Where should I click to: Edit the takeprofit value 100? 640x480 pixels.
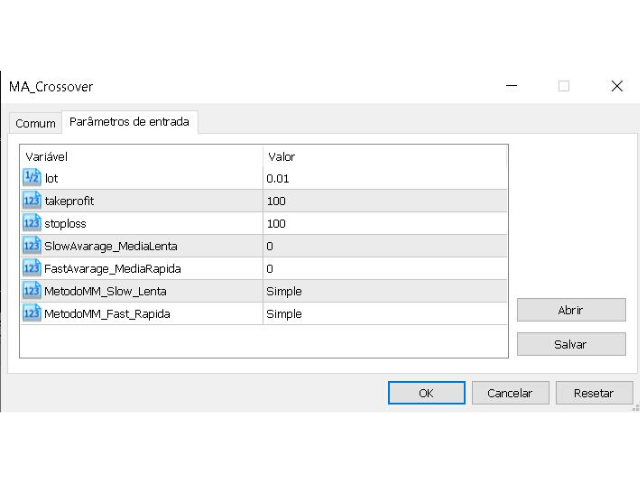click(385, 201)
